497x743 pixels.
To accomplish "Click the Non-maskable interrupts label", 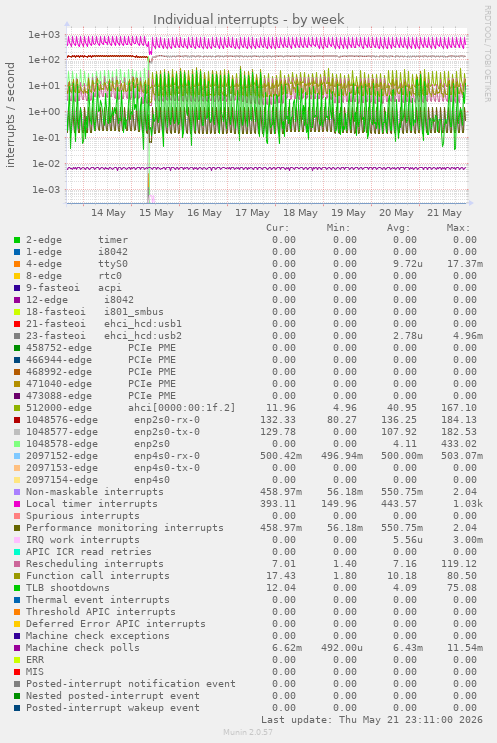I will (95, 492).
